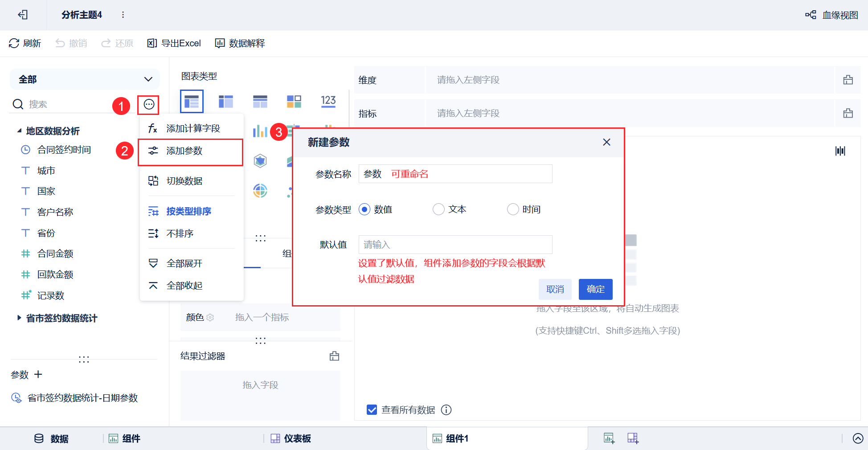Click the add component icon in bottom bar
The height and width of the screenshot is (450, 868).
tap(609, 438)
